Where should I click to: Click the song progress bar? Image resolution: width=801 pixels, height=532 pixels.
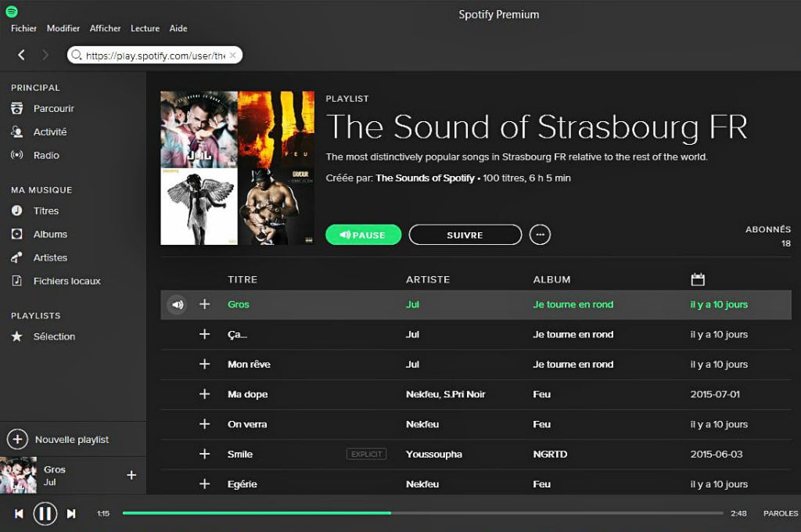coord(422,513)
